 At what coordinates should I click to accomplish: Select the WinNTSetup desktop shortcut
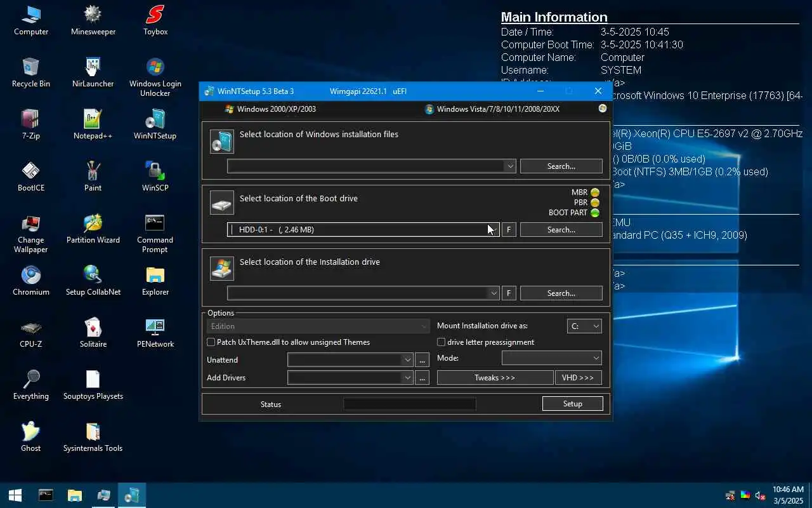(x=155, y=124)
